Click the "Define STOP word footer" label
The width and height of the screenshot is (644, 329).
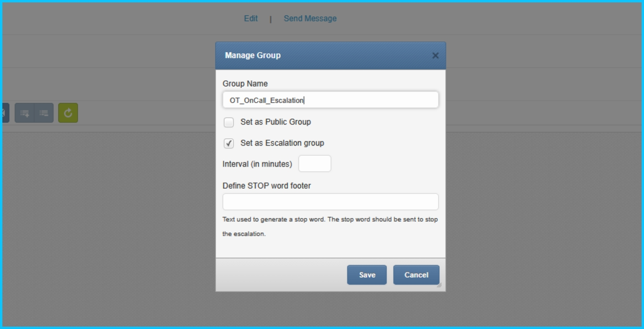[267, 186]
